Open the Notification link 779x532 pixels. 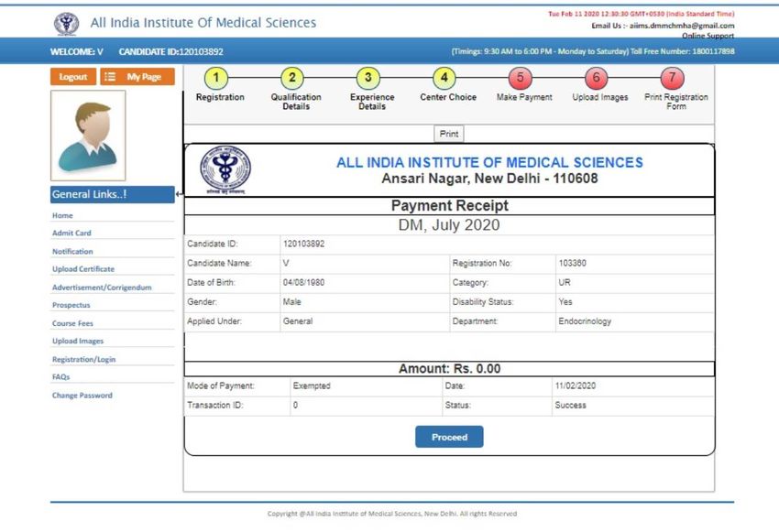tap(72, 251)
